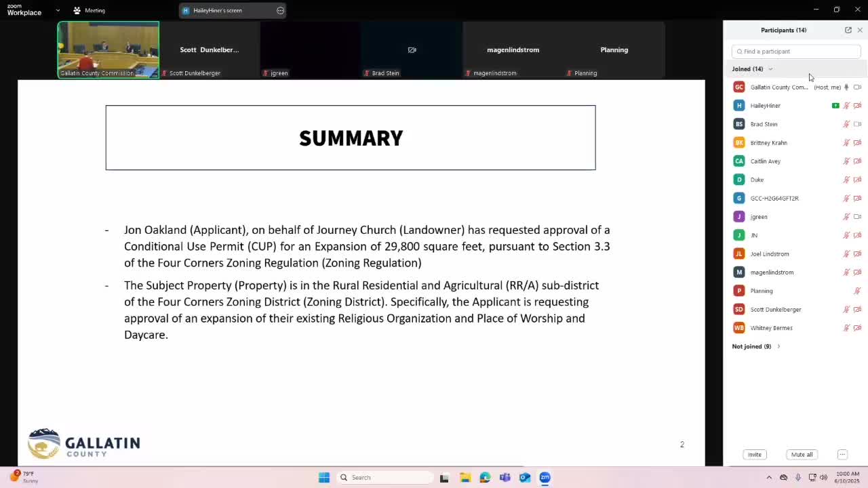This screenshot has width=868, height=488.
Task: Click Caitlin Avey's video-off icon
Action: click(857, 161)
